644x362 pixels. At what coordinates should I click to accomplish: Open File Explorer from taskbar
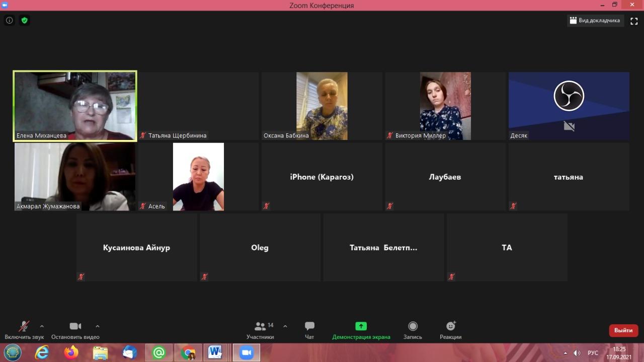click(101, 352)
